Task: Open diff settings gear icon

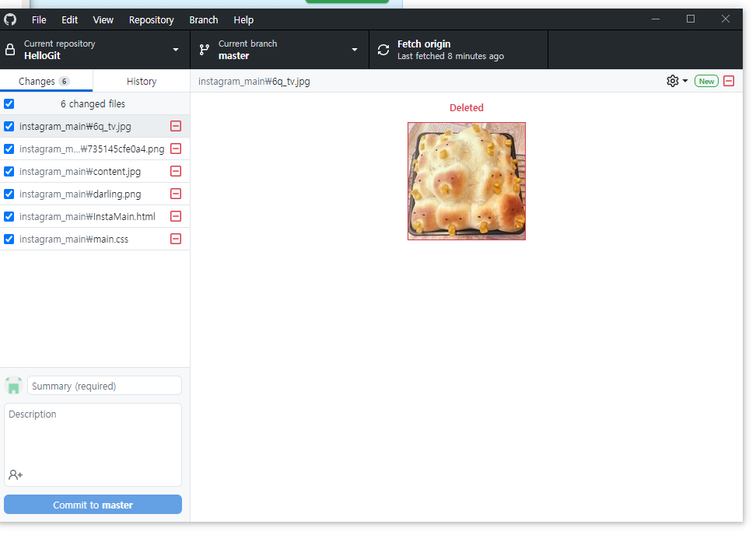Action: point(673,81)
